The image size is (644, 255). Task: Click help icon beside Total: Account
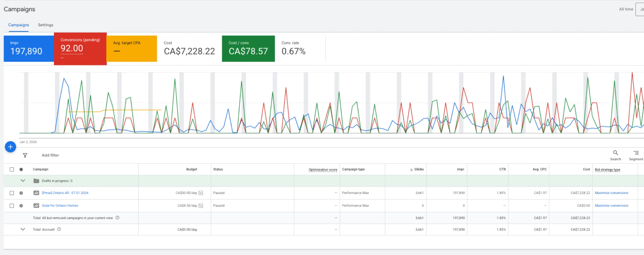(59, 229)
